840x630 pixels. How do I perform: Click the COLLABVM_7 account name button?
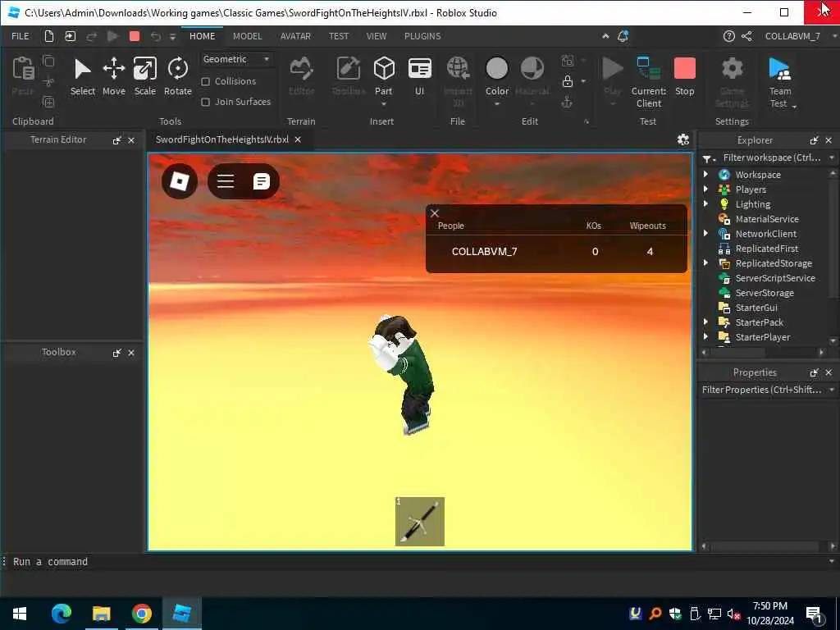tap(792, 36)
